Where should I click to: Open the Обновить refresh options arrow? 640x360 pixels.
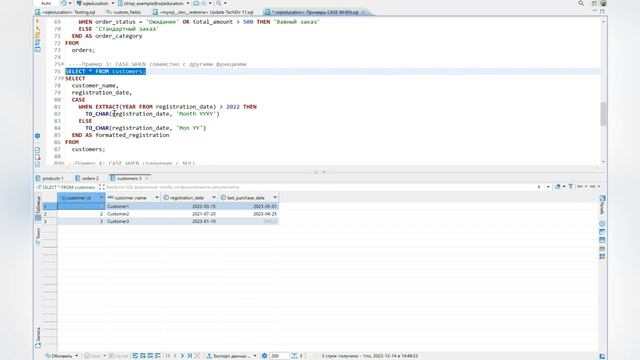[x=76, y=356]
